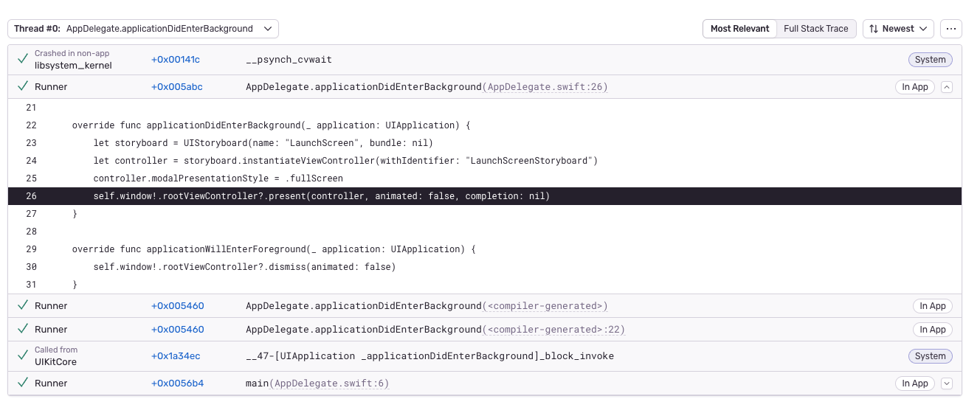
Task: Click the (<compiler-generated>:22) reference
Action: coord(553,330)
